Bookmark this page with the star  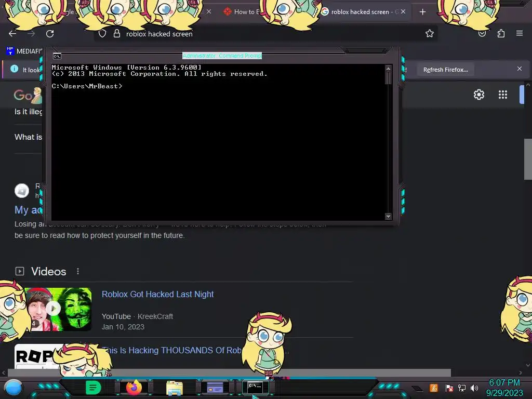(x=430, y=33)
